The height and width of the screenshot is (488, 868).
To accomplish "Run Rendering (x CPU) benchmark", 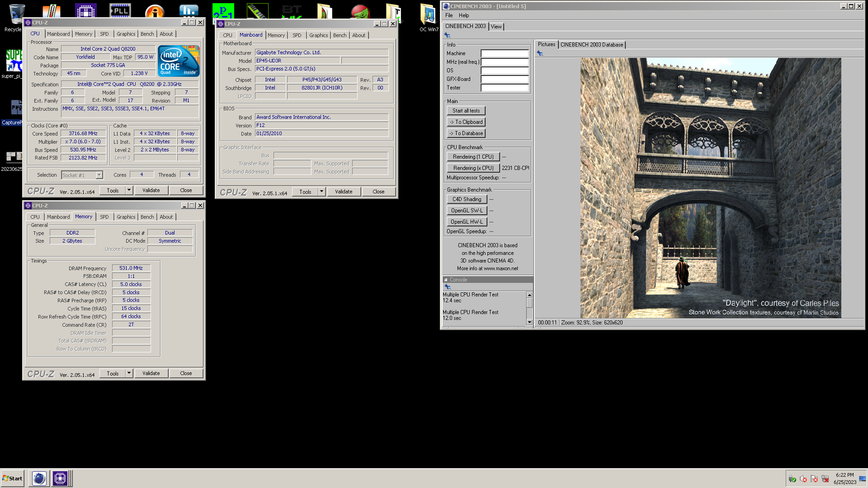I will click(473, 168).
